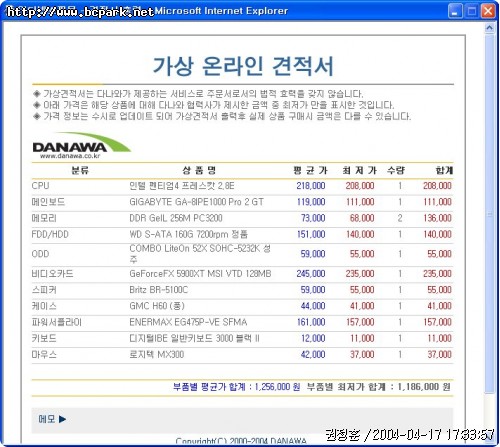
Task: Click the 마우스 category cell
Action: coord(44,355)
